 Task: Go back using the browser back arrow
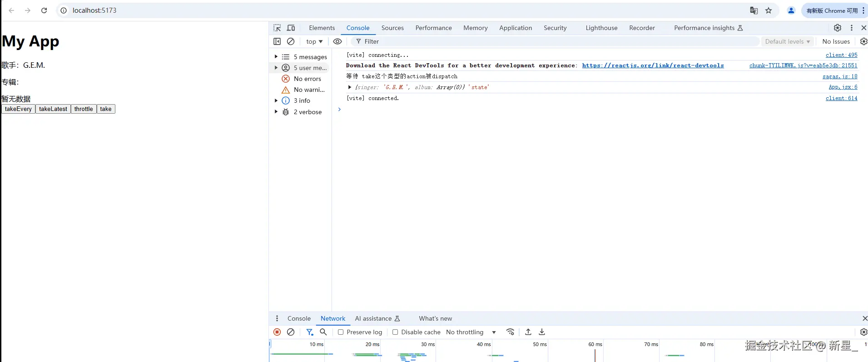[x=11, y=10]
